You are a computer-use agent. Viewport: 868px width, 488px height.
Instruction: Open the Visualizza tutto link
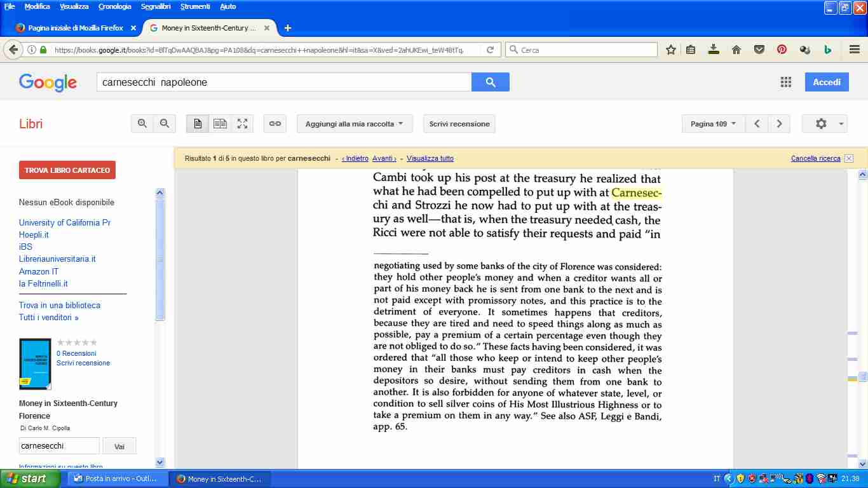[x=430, y=158]
